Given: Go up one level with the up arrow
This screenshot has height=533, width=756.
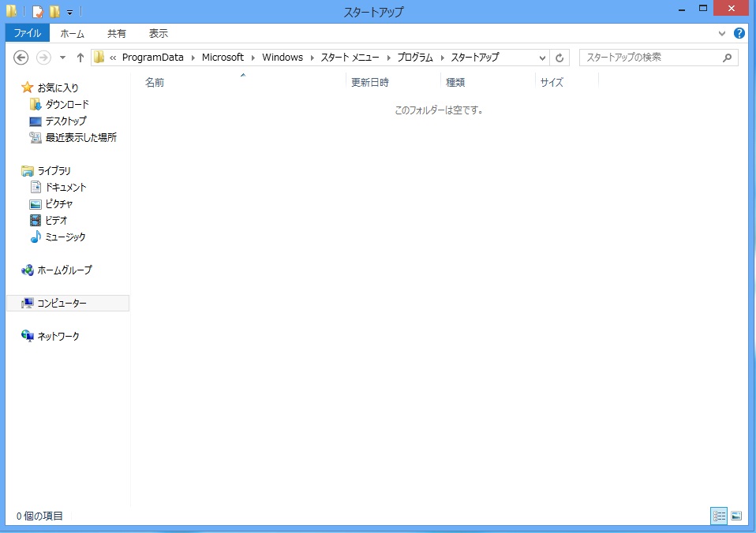Looking at the screenshot, I should 80,58.
